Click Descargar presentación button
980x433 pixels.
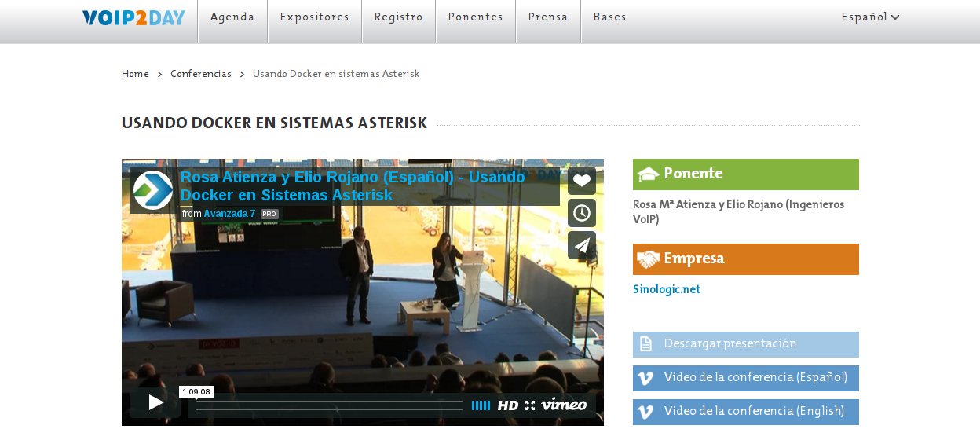pos(745,344)
